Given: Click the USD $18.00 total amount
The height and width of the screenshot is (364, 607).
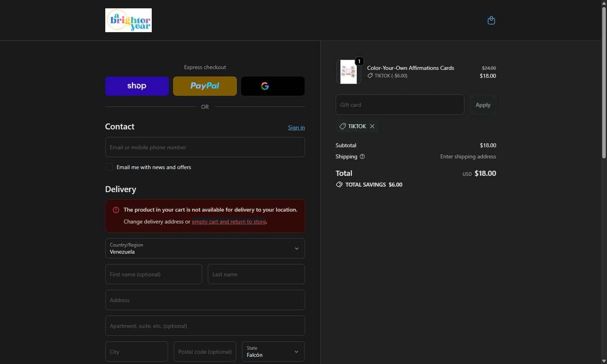Looking at the screenshot, I should tap(479, 173).
